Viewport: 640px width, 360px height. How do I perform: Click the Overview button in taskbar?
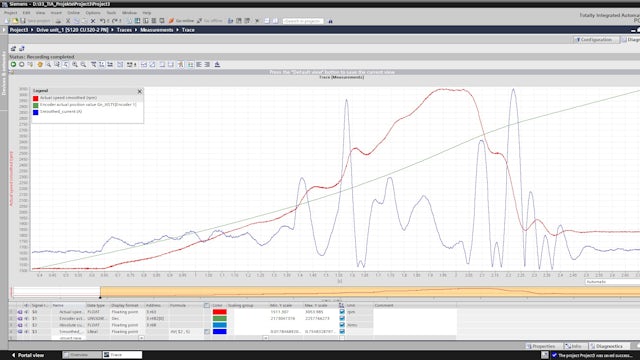tap(82, 355)
